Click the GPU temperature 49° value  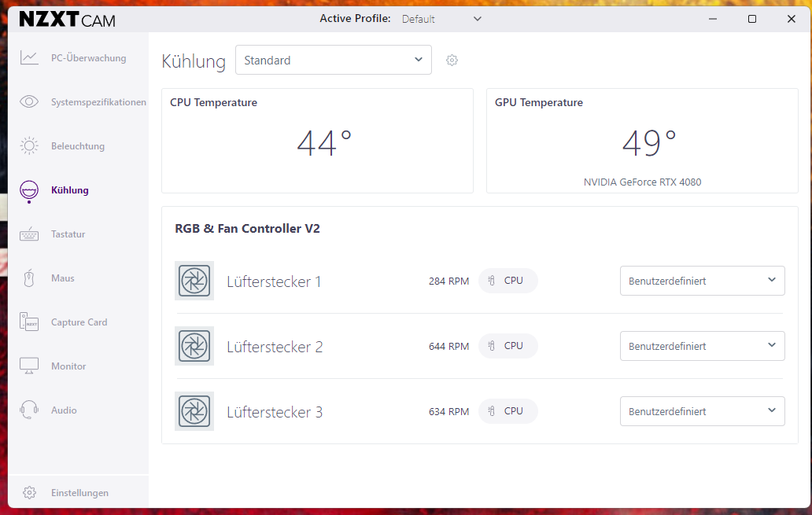point(649,143)
